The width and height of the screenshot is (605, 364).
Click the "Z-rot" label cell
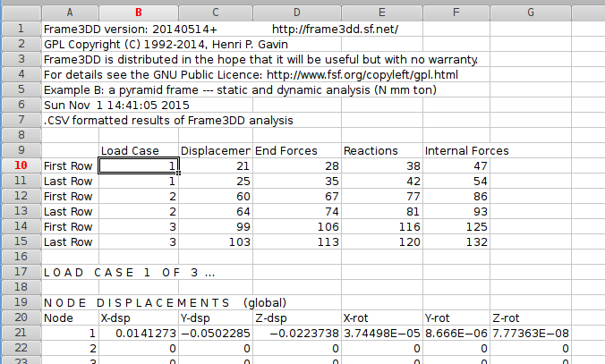pos(531,317)
